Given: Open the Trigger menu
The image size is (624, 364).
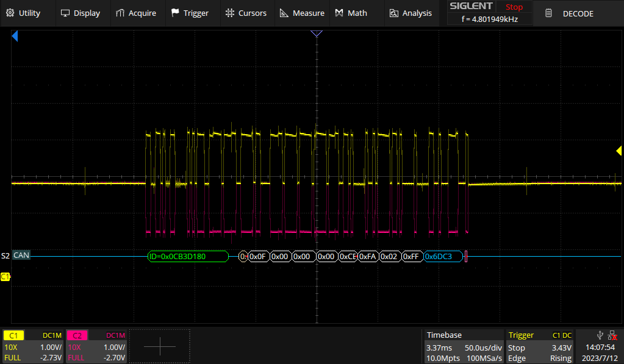Looking at the screenshot, I should pyautogui.click(x=192, y=12).
